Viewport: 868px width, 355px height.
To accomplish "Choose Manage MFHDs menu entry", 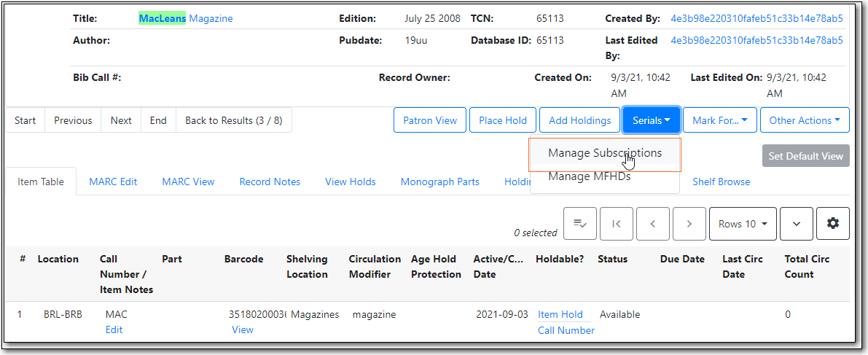I will (605, 176).
